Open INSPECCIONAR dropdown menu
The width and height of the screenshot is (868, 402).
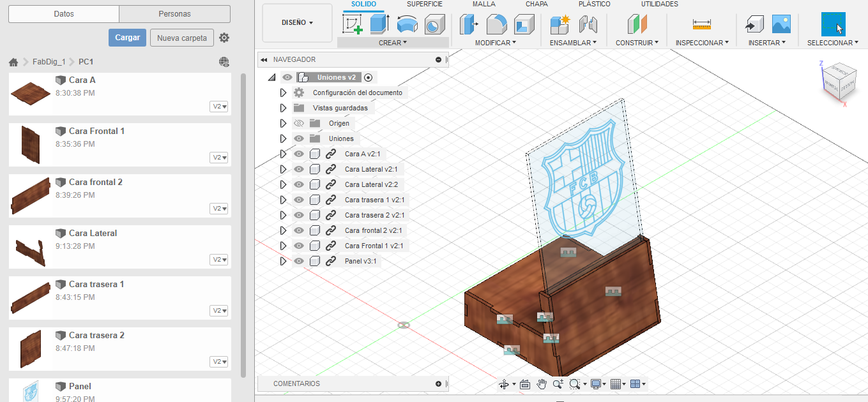702,43
